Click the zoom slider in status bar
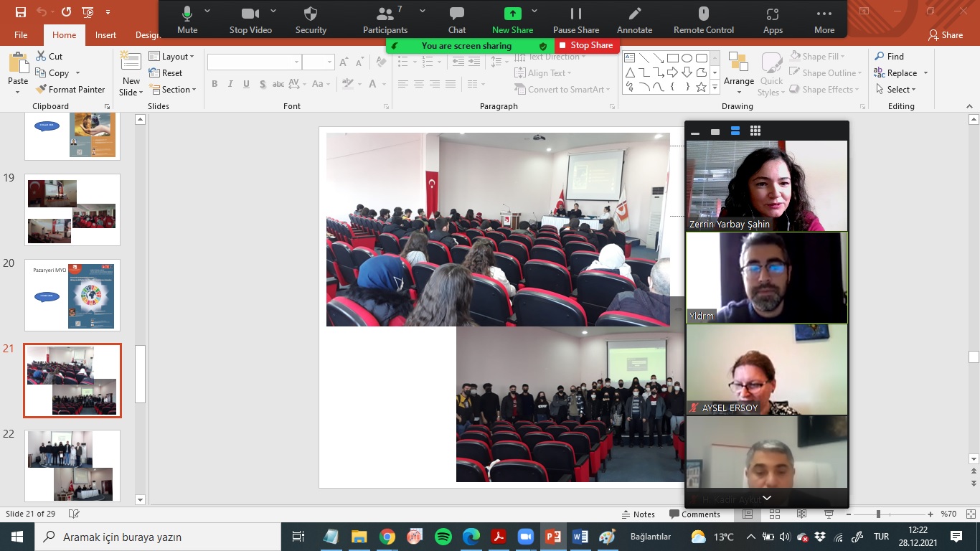980x551 pixels. [x=889, y=514]
